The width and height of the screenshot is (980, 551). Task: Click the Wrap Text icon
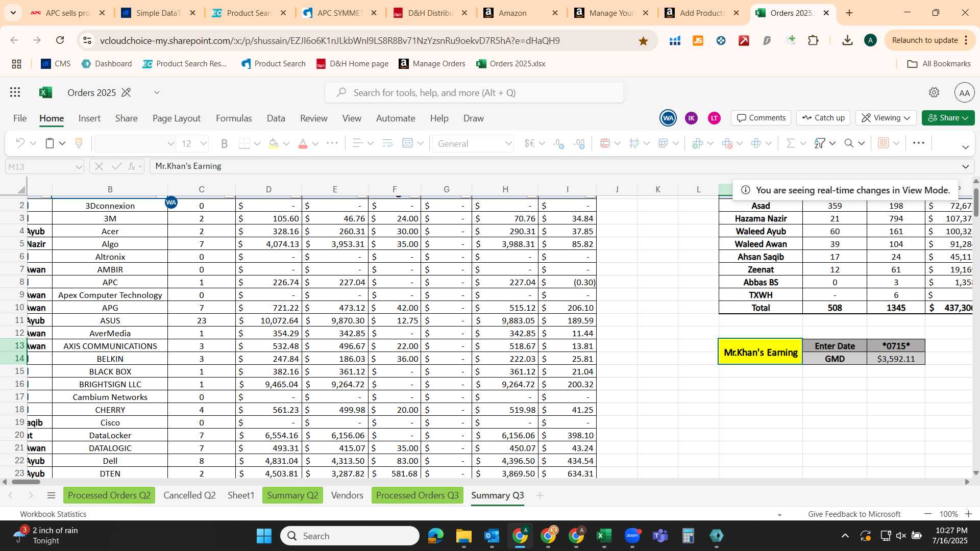(387, 143)
